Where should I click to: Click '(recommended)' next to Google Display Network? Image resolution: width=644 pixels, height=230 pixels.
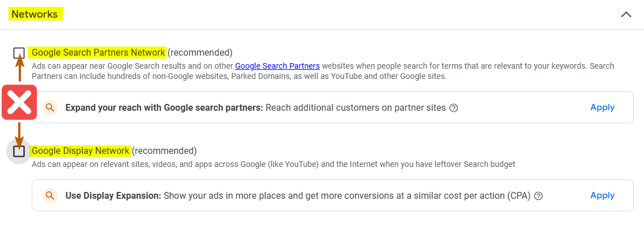164,151
